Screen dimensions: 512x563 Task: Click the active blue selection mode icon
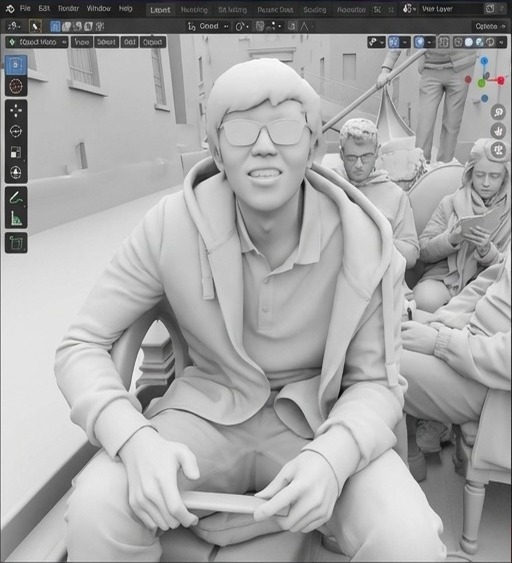pos(55,26)
